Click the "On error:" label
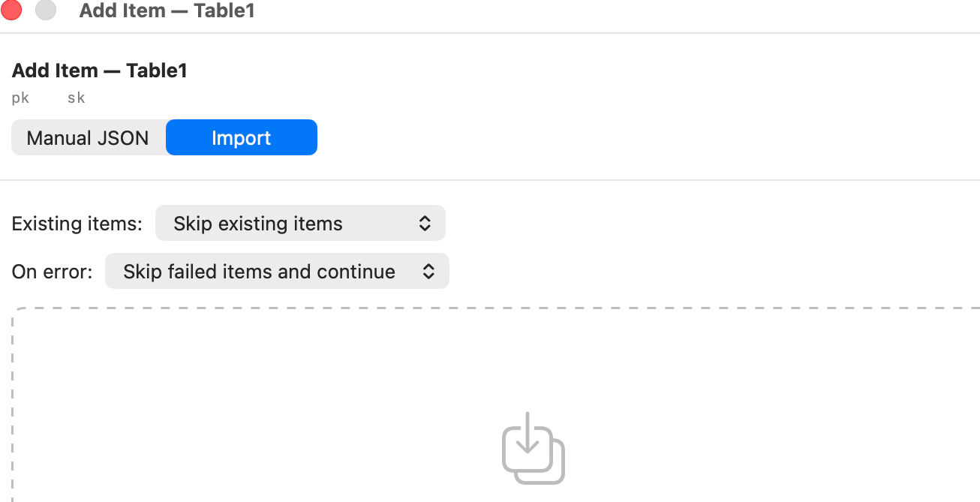The image size is (980, 502). [x=53, y=272]
